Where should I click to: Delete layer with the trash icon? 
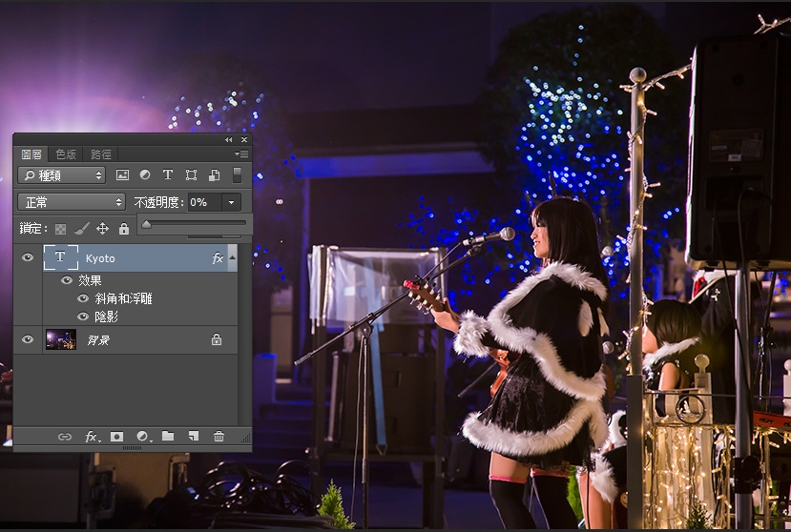tap(219, 437)
